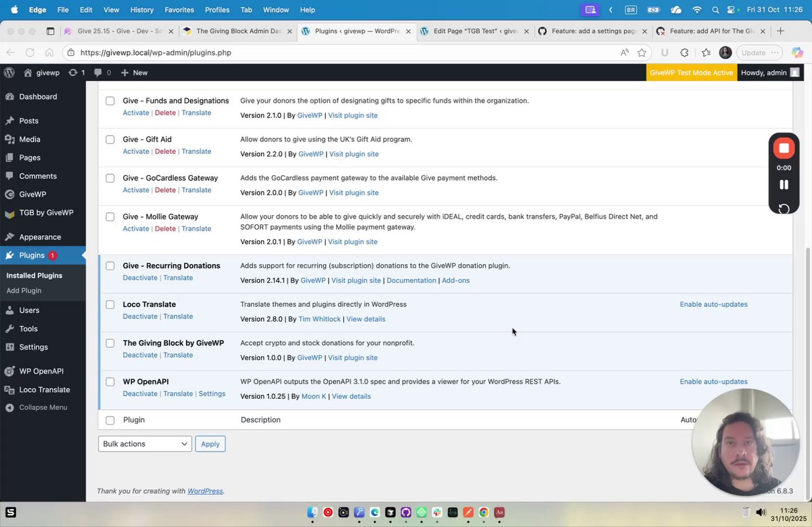Tick the select-all checkbox in the table footer

(x=110, y=420)
